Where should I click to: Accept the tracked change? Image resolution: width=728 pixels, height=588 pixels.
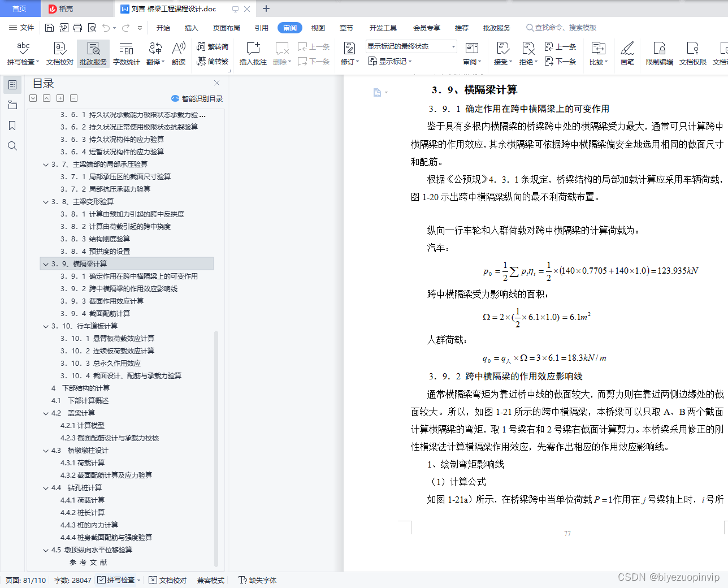tap(502, 54)
